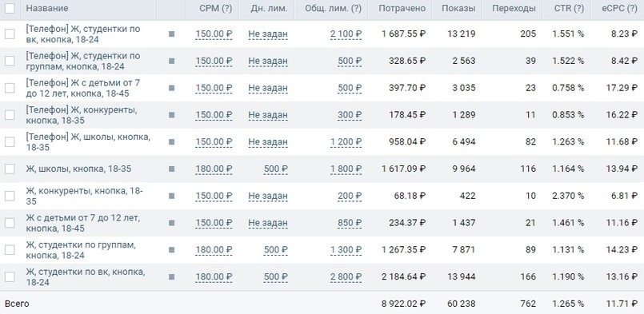Open ad '[Телефон] Ж, студентки по вк, кнопка, 18-24'

pyautogui.click(x=83, y=34)
